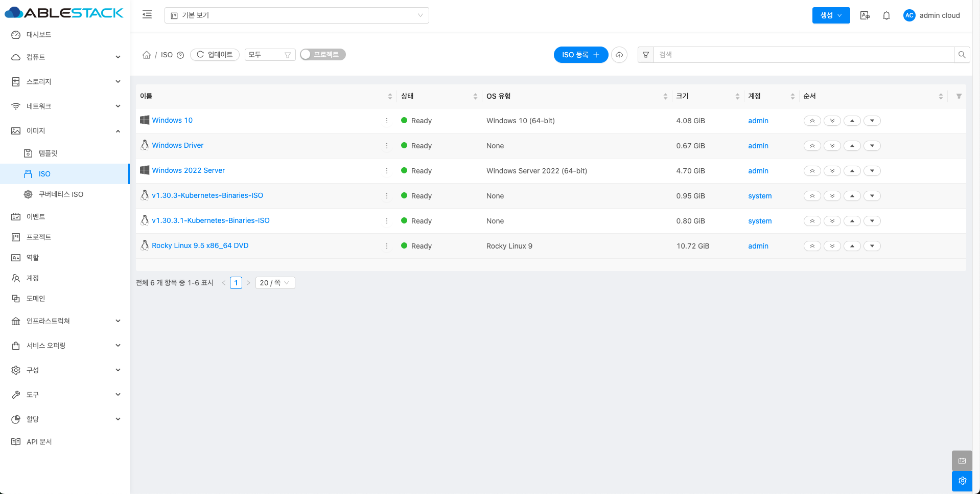Image resolution: width=980 pixels, height=494 pixels.
Task: Collapse the sidebar with the menu fold icon
Action: click(x=147, y=15)
